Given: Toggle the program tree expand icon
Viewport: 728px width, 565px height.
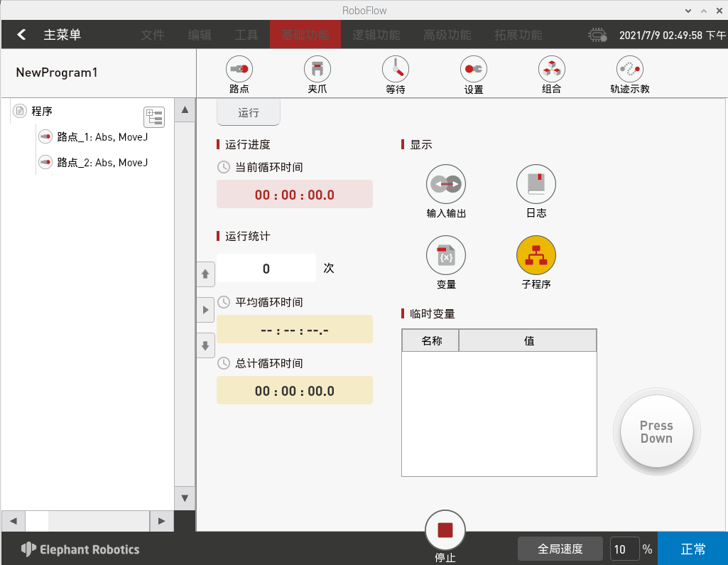Looking at the screenshot, I should [153, 117].
